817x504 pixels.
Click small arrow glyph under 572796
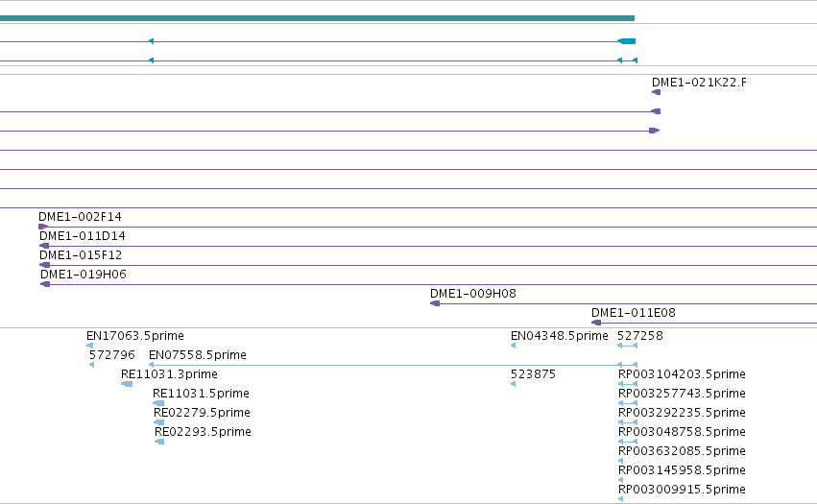click(92, 365)
